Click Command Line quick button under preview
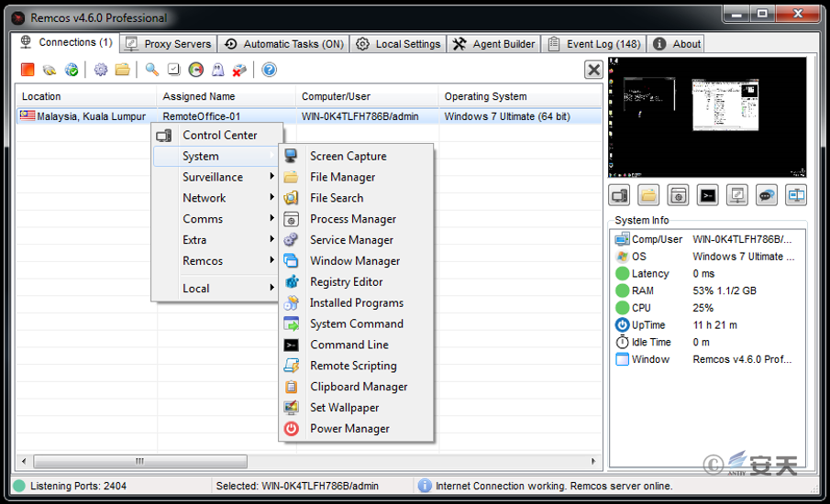830x504 pixels. click(x=708, y=196)
